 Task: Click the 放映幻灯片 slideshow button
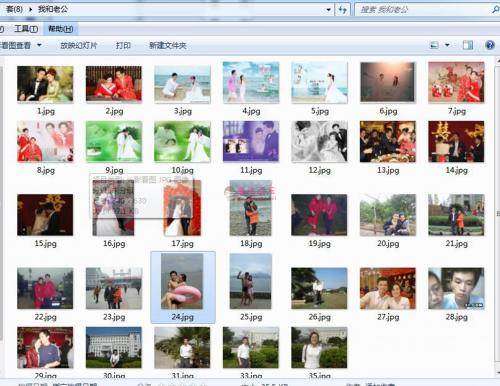pos(79,45)
